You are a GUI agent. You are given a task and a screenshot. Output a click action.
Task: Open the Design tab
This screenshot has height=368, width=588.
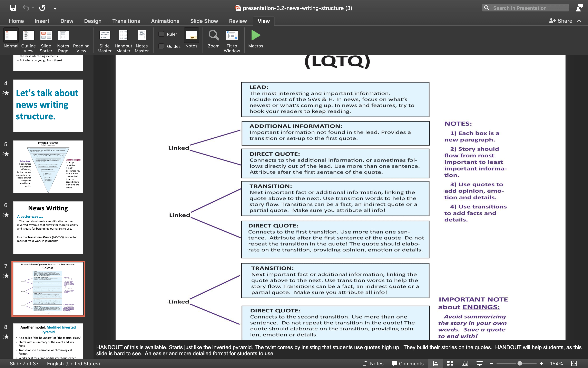pos(92,21)
